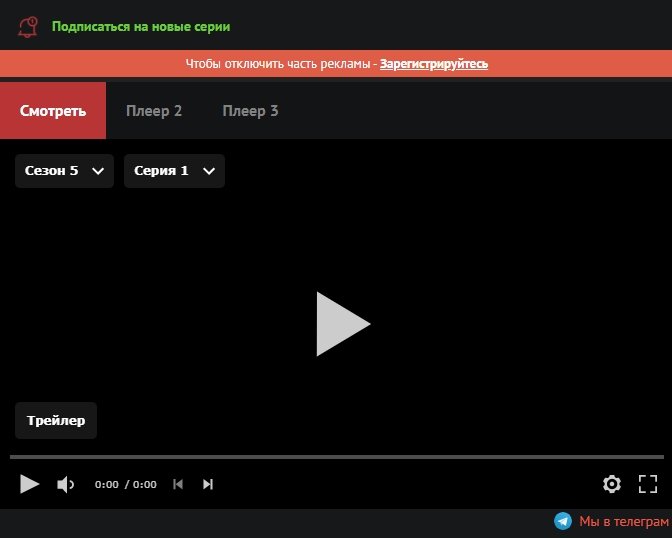Start video with the large center play button

pos(343,324)
